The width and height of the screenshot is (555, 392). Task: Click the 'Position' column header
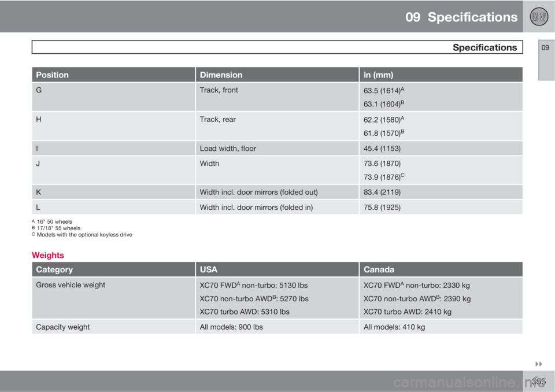(113, 75)
